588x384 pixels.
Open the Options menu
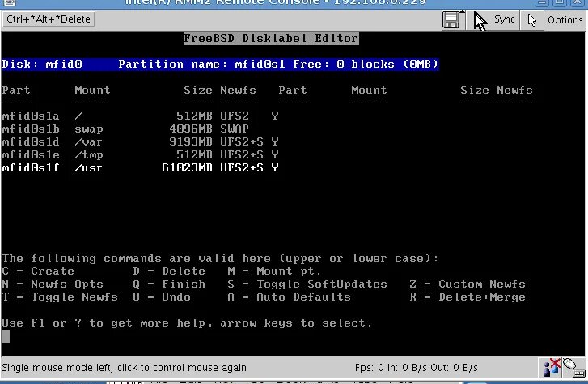pos(565,19)
